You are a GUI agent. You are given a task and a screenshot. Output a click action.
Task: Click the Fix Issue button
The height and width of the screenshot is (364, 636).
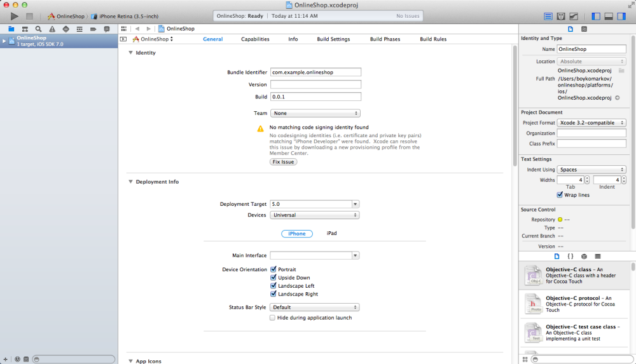283,162
